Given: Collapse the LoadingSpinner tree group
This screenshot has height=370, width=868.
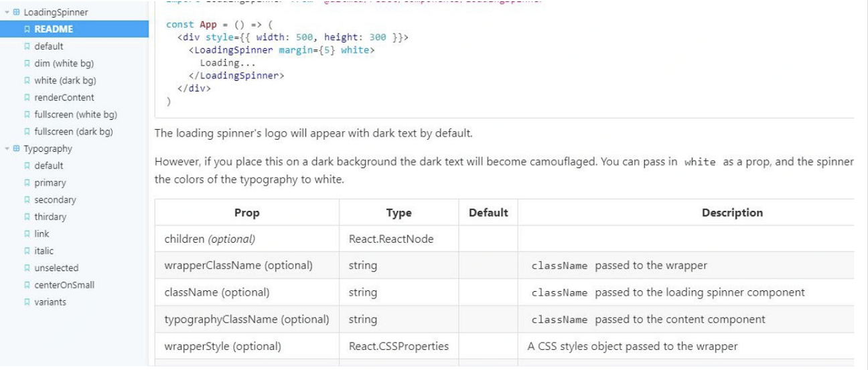Looking at the screenshot, I should (7, 12).
